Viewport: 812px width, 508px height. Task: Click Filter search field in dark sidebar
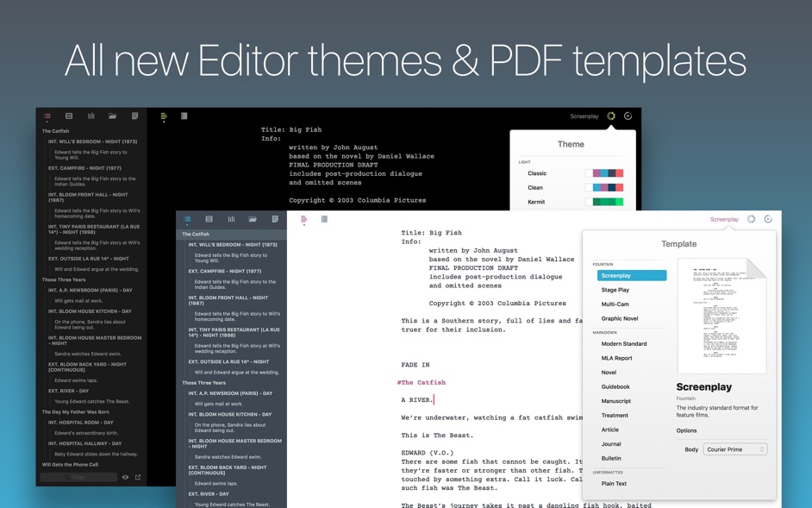click(78, 478)
